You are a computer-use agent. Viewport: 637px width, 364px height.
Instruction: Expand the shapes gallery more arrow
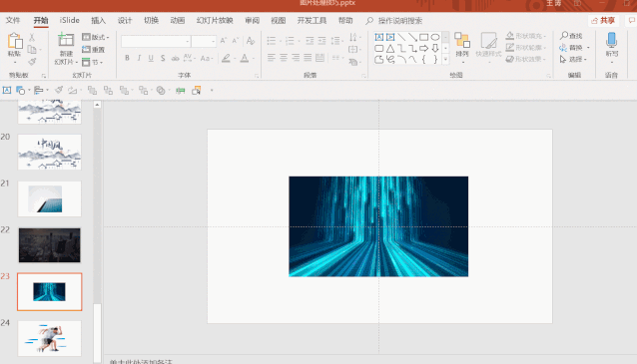445,60
